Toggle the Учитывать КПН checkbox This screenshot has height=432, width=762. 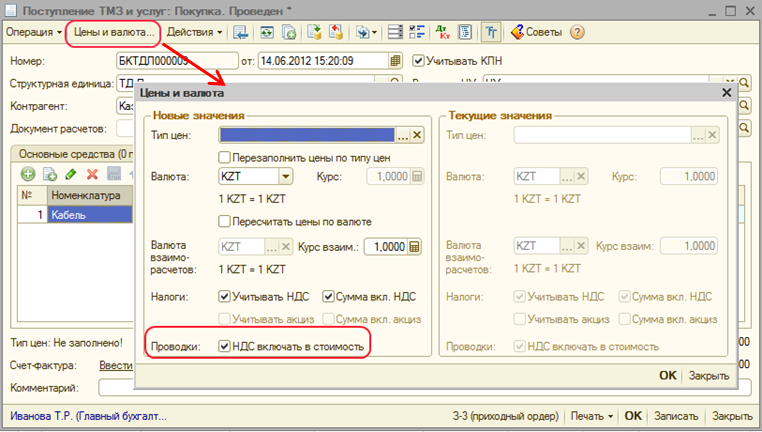click(419, 60)
